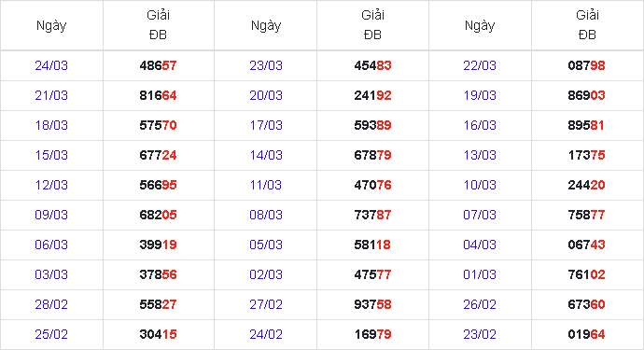The width and height of the screenshot is (644, 350).
Task: Open the 01/03 date link
Action: click(480, 274)
